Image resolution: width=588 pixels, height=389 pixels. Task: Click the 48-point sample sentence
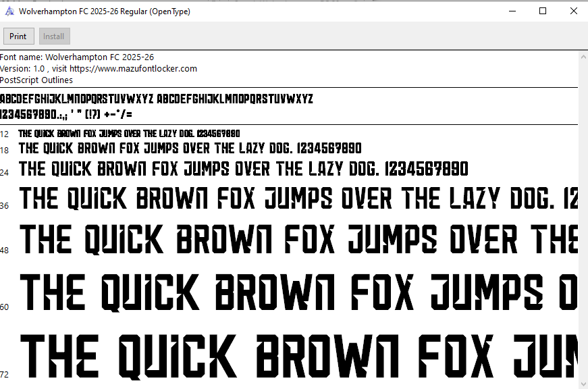[297, 240]
